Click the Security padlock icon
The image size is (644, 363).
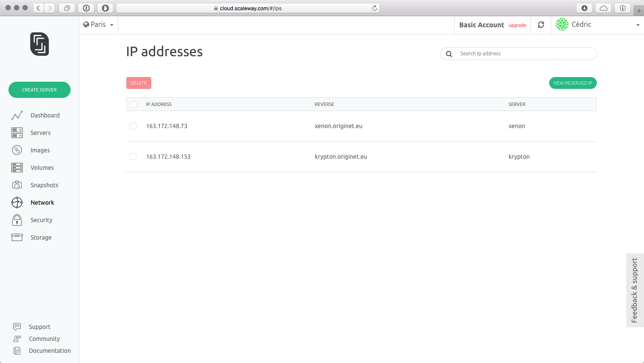pyautogui.click(x=17, y=220)
